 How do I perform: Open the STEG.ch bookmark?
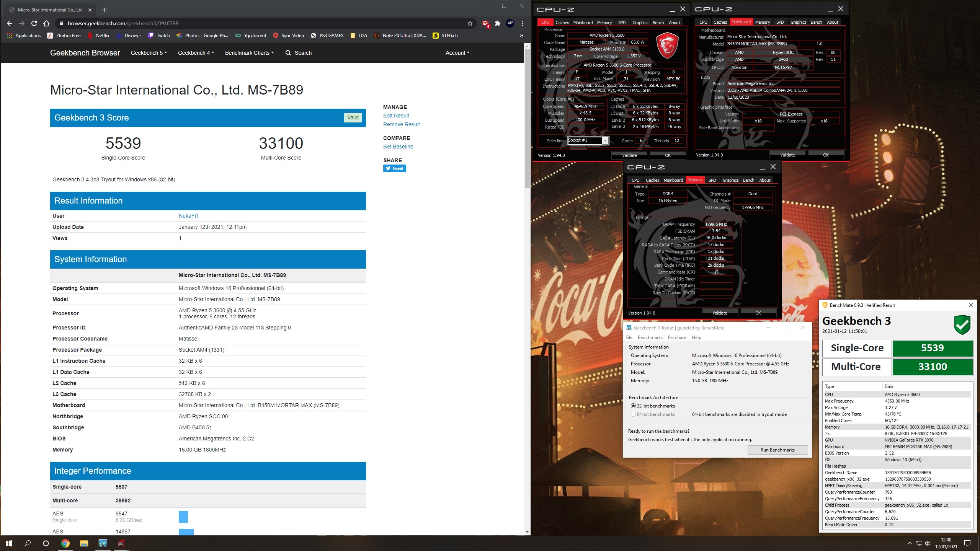coord(445,36)
